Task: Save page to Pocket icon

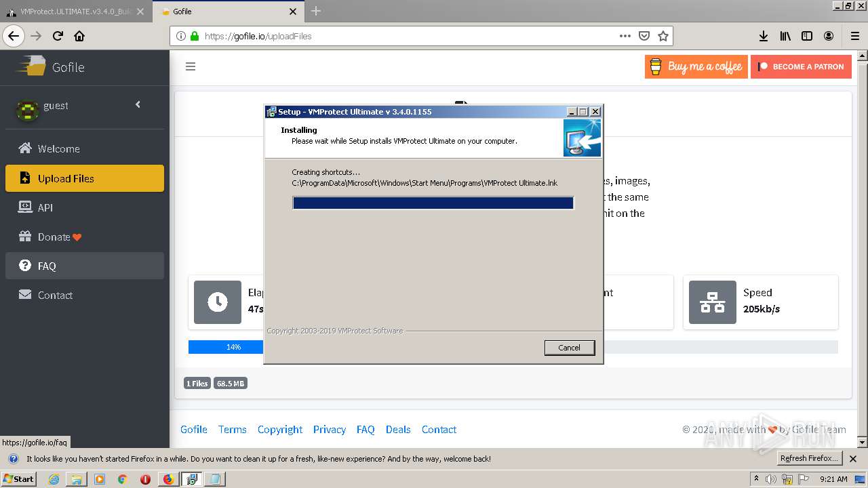Action: (x=644, y=36)
